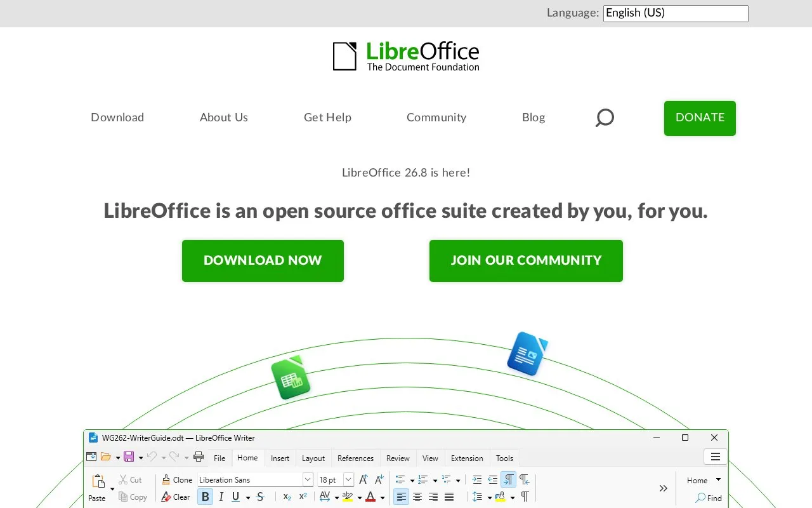812x508 pixels.
Task: Toggle left-to-right paragraph direction
Action: click(509, 479)
